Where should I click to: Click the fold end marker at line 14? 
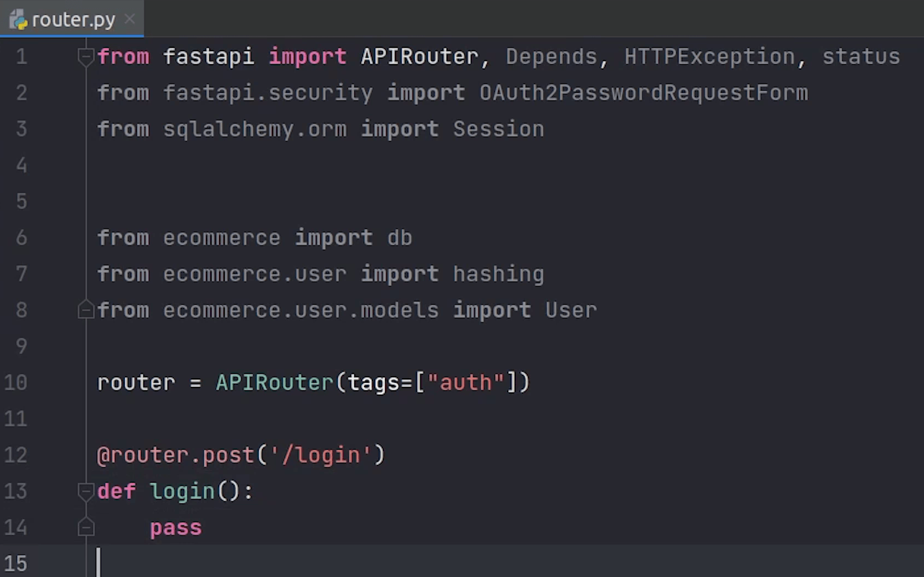click(x=86, y=527)
